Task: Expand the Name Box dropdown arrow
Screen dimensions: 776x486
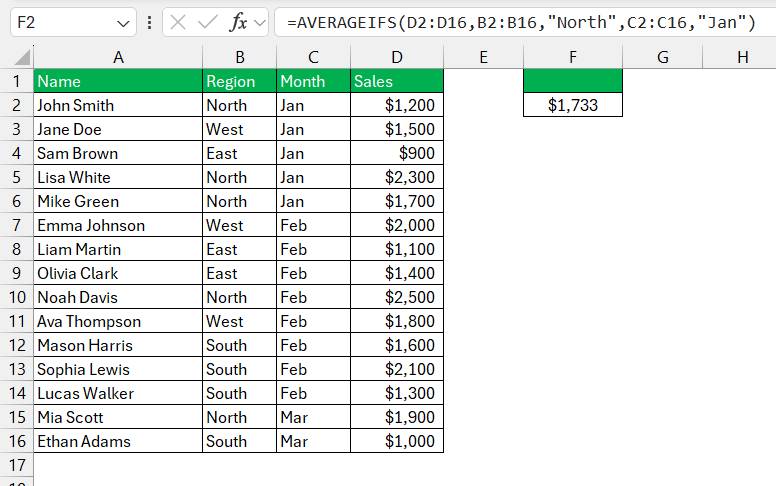Action: point(123,23)
